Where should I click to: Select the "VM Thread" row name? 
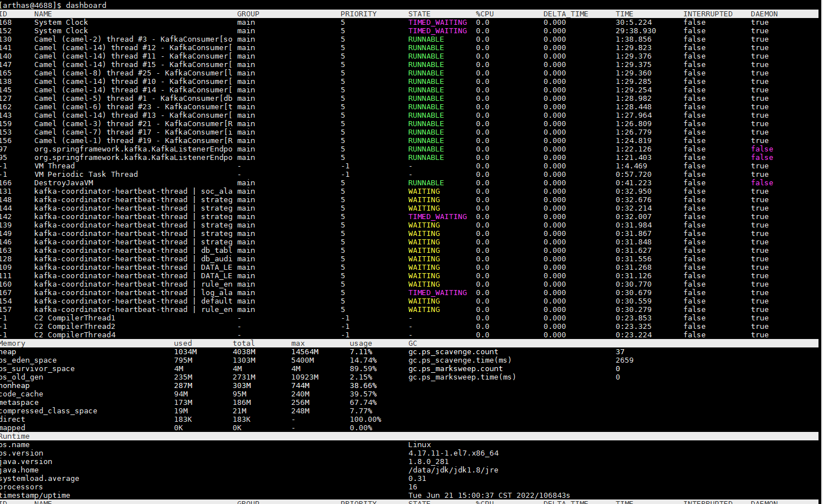click(54, 166)
